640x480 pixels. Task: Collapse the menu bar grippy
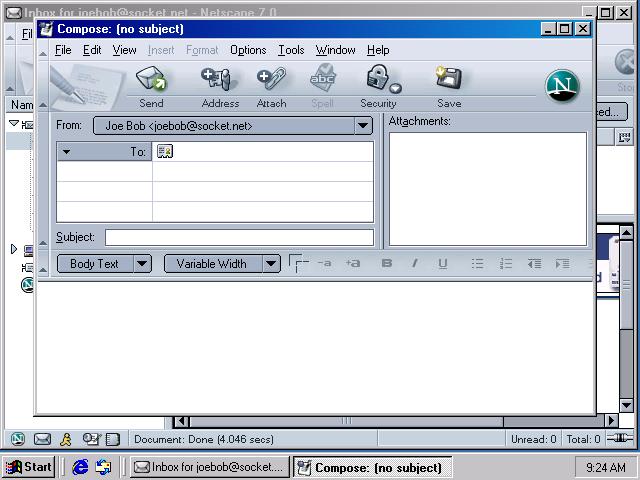43,51
